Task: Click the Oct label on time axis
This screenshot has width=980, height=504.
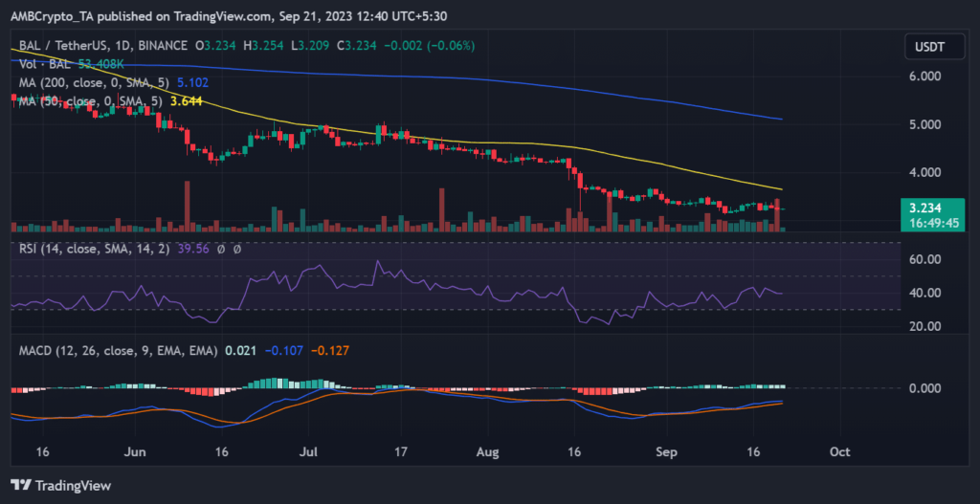Action: [x=840, y=449]
